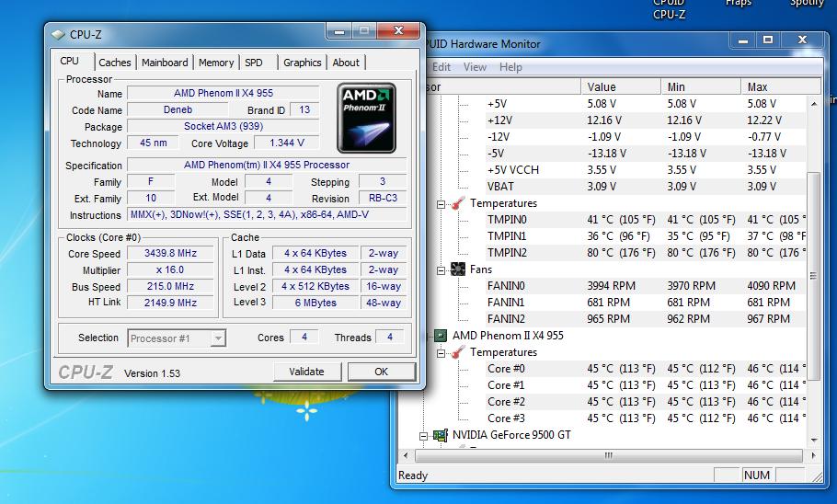Select the VBAT row
837x504 pixels.
[646, 187]
